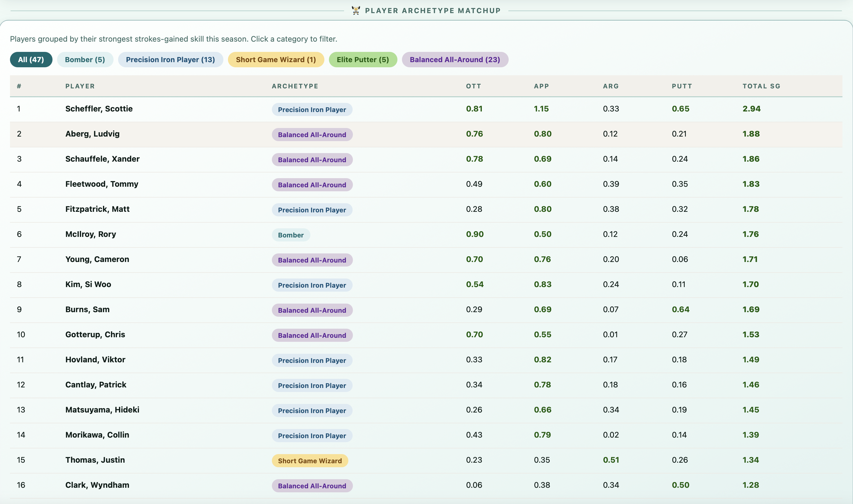Select player Scheffler, Scottie
This screenshot has width=853, height=504.
(x=99, y=109)
